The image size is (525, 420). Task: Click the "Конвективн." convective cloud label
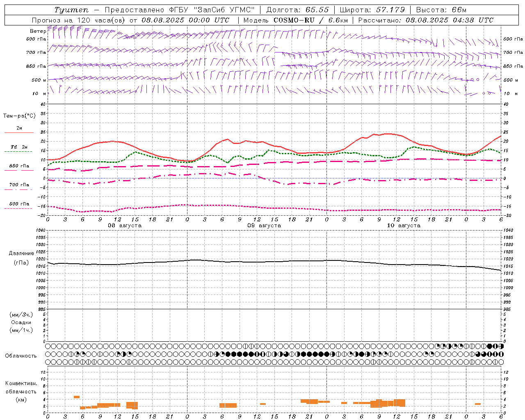(x=21, y=383)
